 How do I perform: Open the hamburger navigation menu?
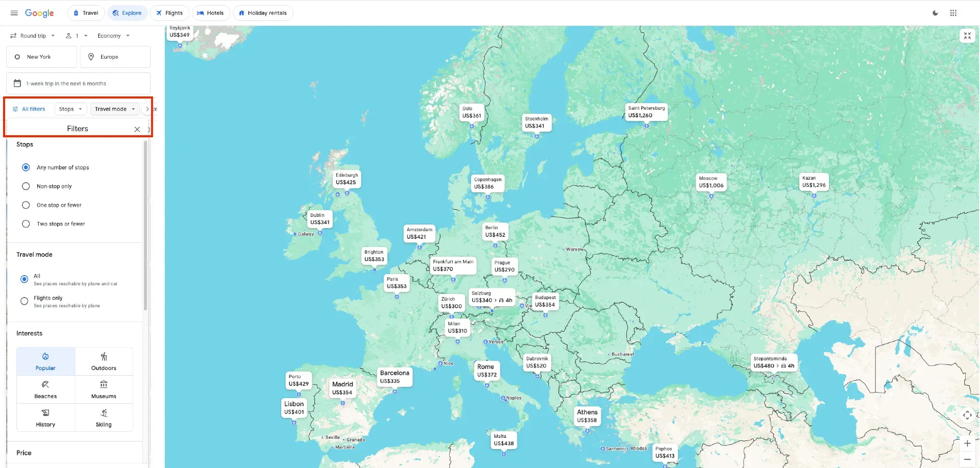pos(14,13)
